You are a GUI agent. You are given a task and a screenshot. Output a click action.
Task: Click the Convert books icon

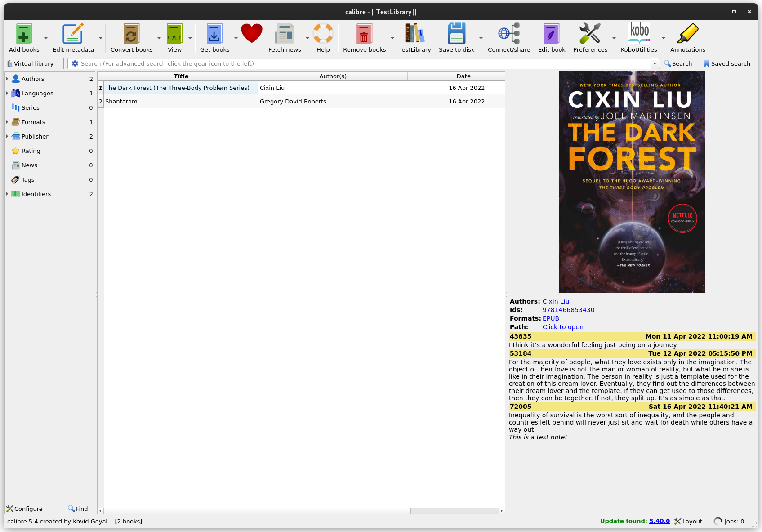pyautogui.click(x=131, y=34)
